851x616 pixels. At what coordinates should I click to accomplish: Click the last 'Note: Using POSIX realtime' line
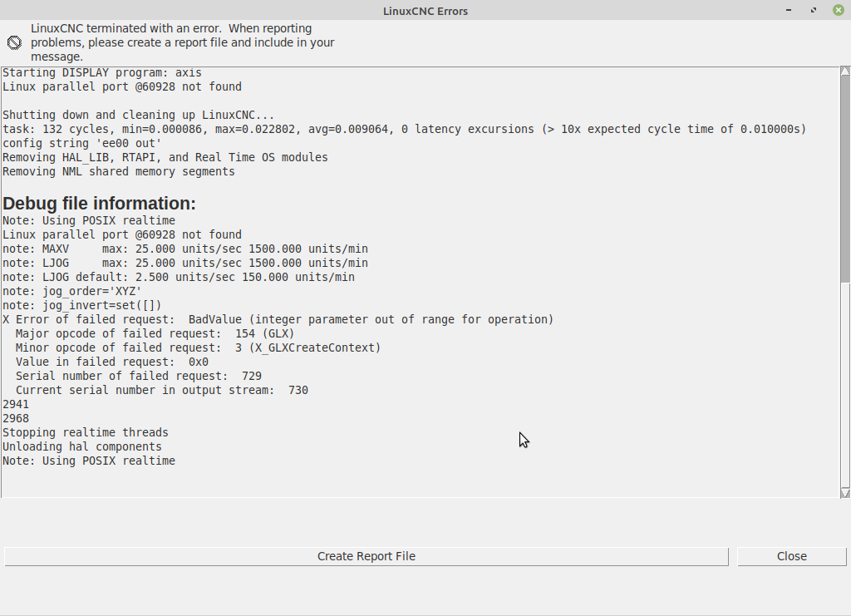[89, 461]
